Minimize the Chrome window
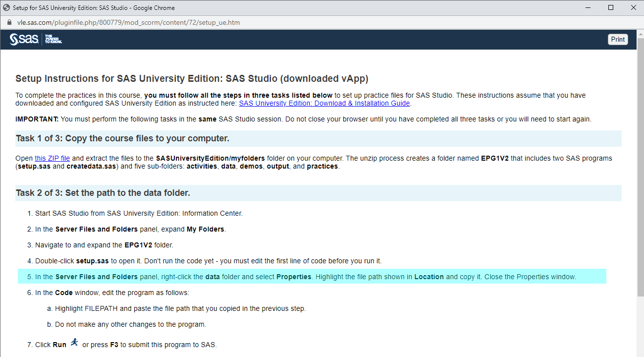Viewport: 644px width, 357px height. click(588, 8)
